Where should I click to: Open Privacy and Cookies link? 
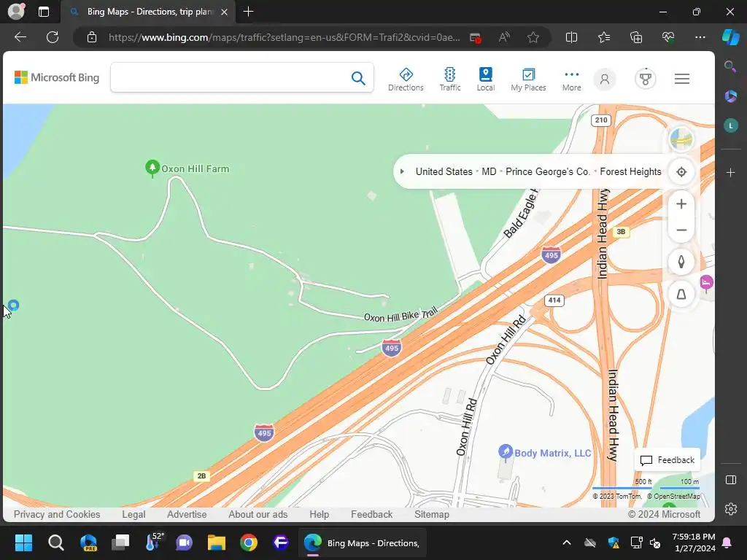[x=57, y=514]
